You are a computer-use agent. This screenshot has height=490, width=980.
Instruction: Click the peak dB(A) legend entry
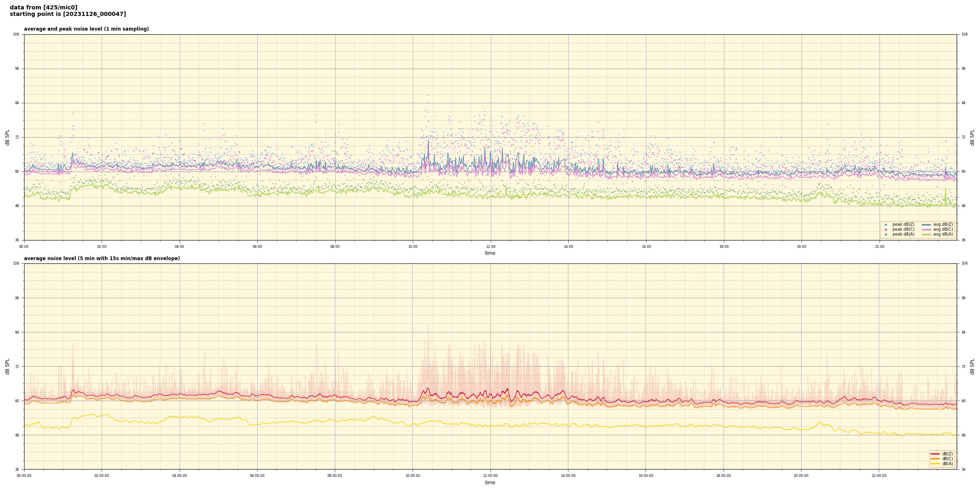903,234
